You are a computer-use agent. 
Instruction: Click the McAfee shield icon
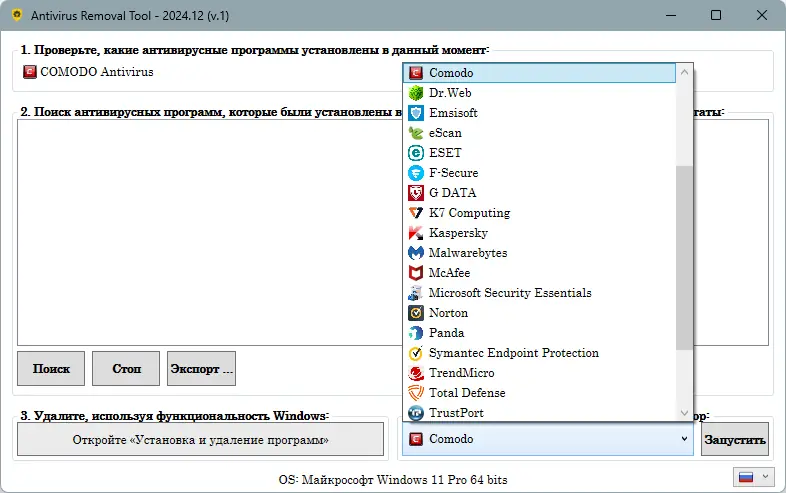click(x=416, y=273)
